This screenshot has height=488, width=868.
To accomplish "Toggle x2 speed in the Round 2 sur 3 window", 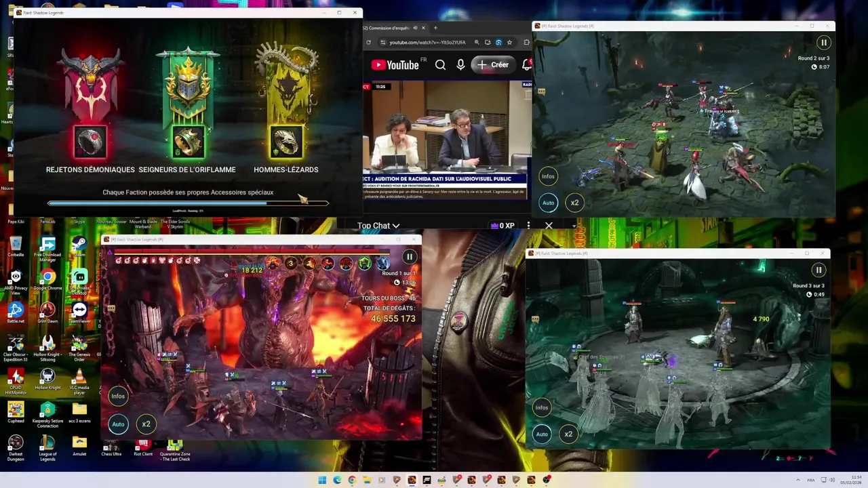I will pos(574,203).
